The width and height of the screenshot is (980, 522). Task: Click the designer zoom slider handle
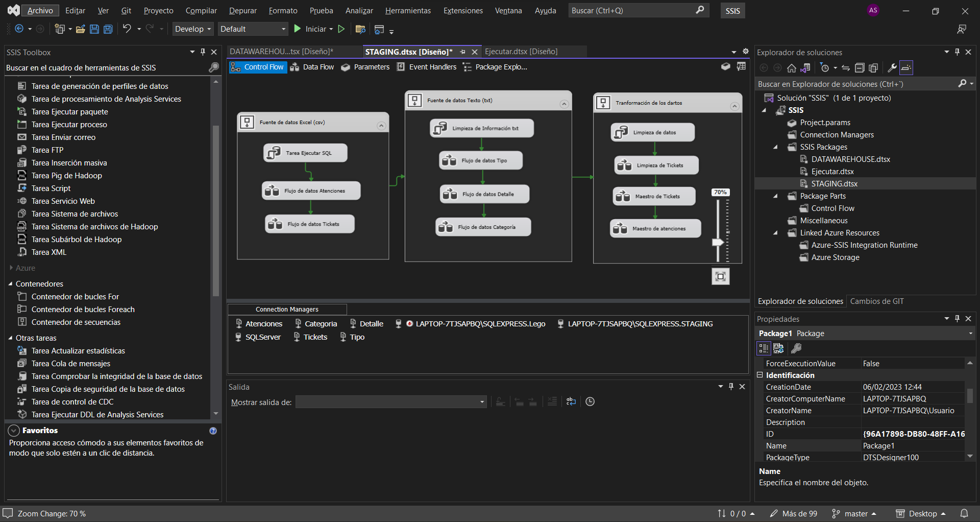718,242
